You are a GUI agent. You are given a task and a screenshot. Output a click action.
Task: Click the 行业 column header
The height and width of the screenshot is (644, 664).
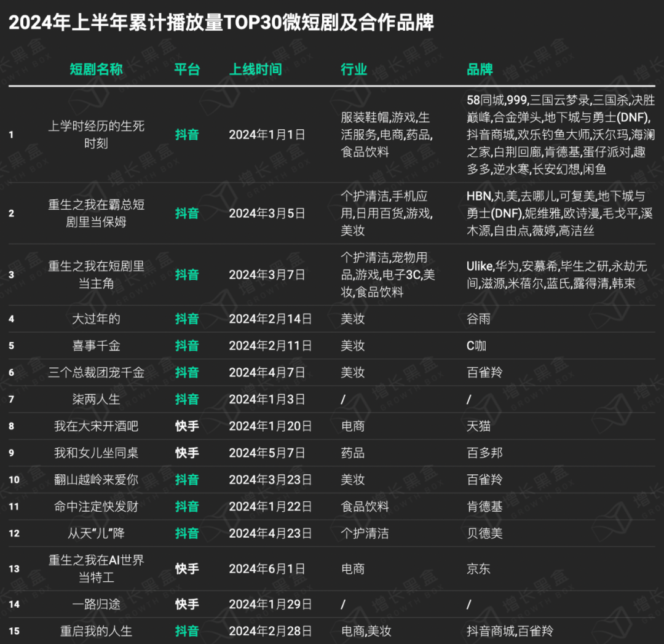(x=354, y=69)
